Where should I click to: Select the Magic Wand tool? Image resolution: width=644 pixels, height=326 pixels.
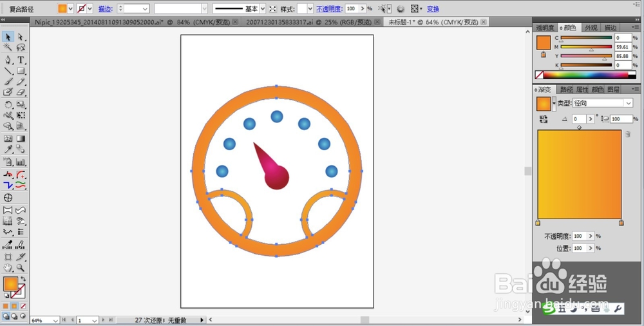pos(8,48)
